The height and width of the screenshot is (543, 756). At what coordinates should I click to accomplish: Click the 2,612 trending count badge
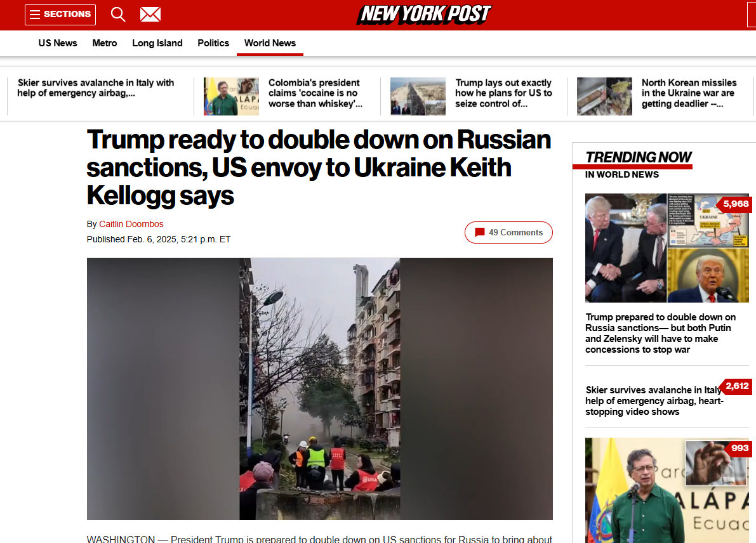736,386
